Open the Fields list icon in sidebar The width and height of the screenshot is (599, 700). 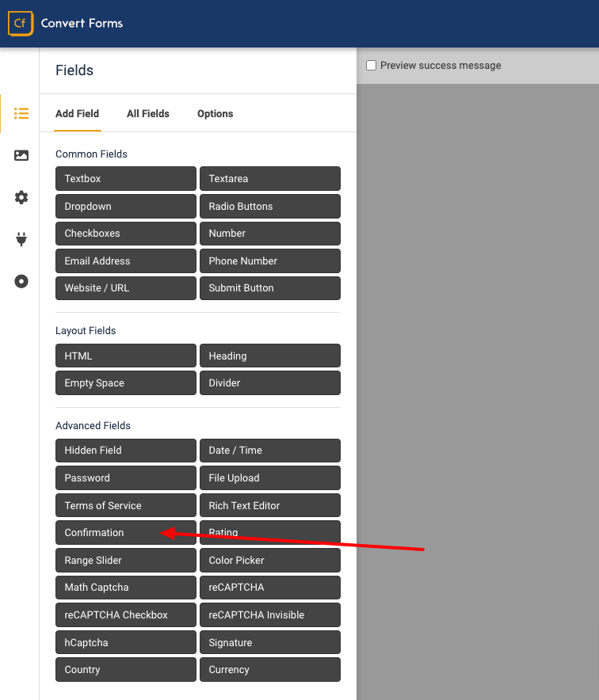click(x=21, y=113)
